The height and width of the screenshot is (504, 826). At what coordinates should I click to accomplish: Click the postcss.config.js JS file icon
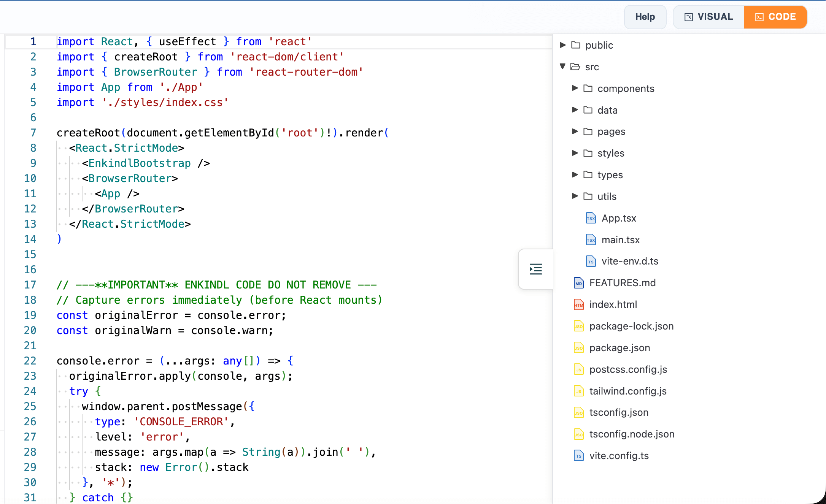[x=579, y=369]
